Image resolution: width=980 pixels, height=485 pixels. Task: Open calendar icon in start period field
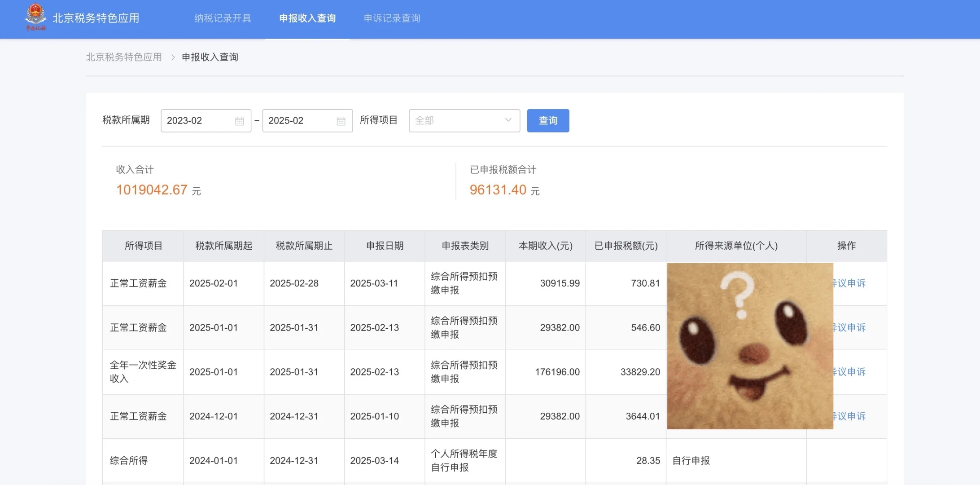239,121
